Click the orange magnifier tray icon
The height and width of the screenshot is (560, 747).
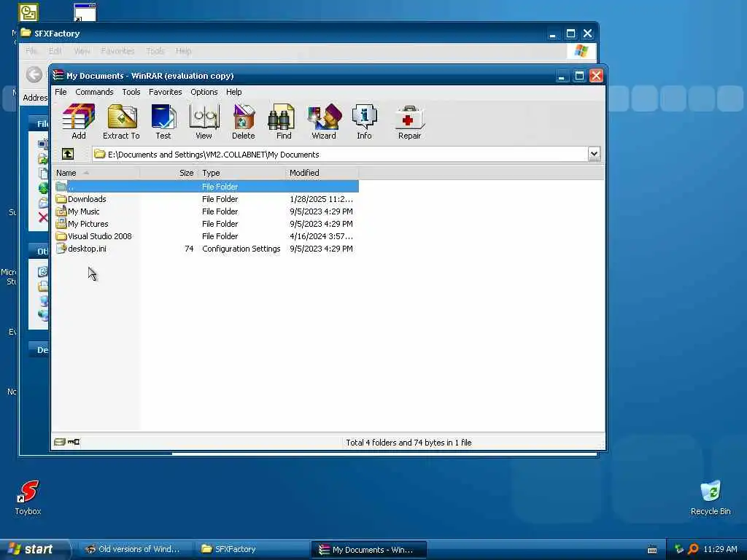point(693,549)
